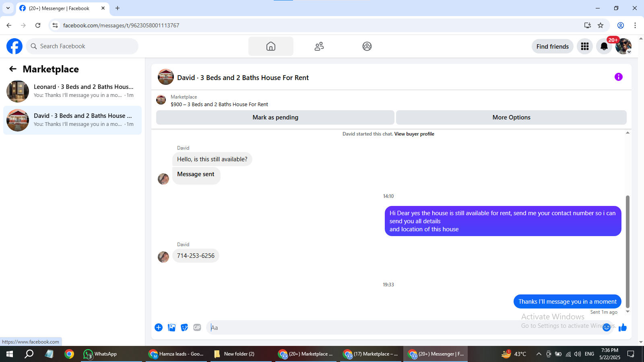The image size is (644, 362).
Task: Go back using the Marketplace back arrow
Action: point(13,69)
